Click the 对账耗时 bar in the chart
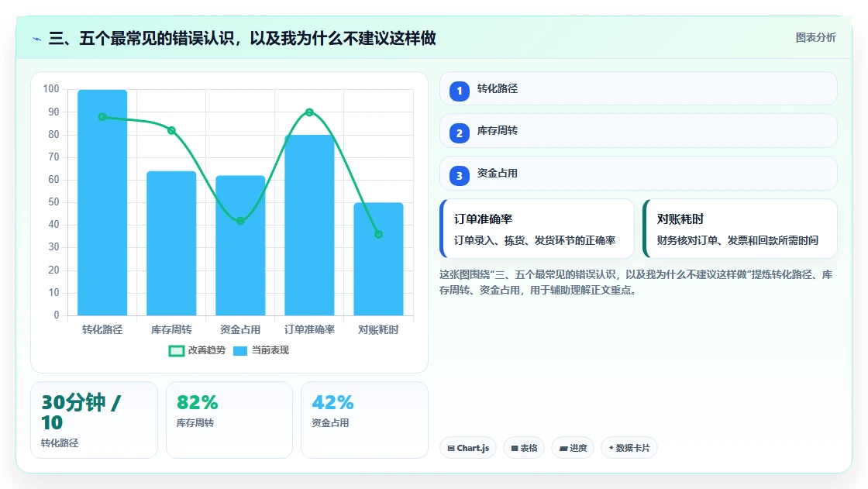This screenshot has height=489, width=868. [379, 259]
